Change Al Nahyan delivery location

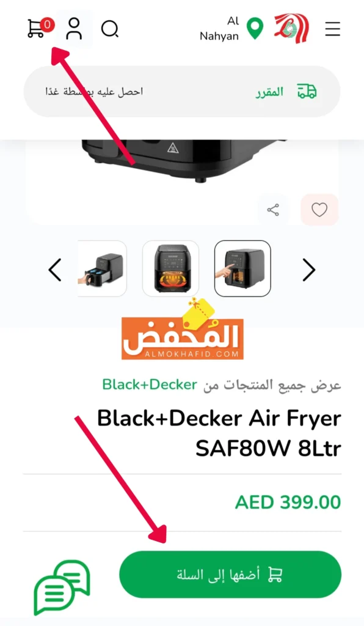219,28
